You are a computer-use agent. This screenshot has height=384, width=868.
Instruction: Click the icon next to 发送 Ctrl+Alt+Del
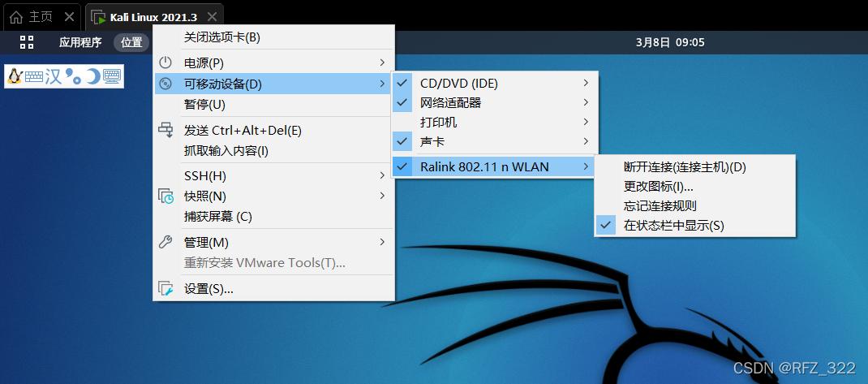click(165, 130)
